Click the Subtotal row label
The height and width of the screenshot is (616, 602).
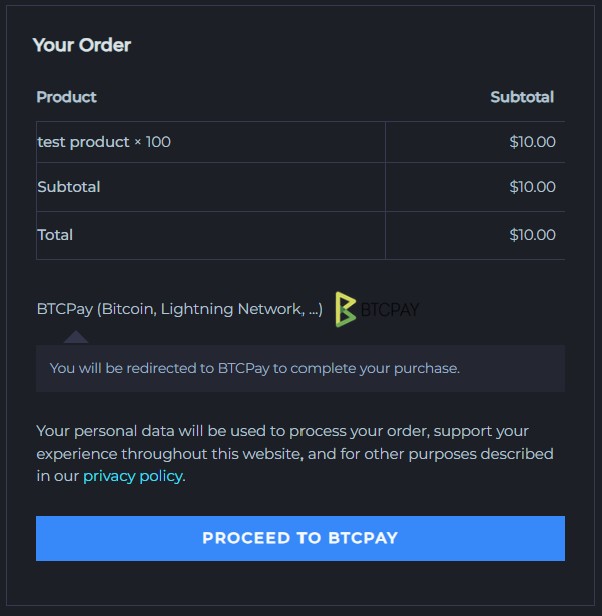(68, 187)
